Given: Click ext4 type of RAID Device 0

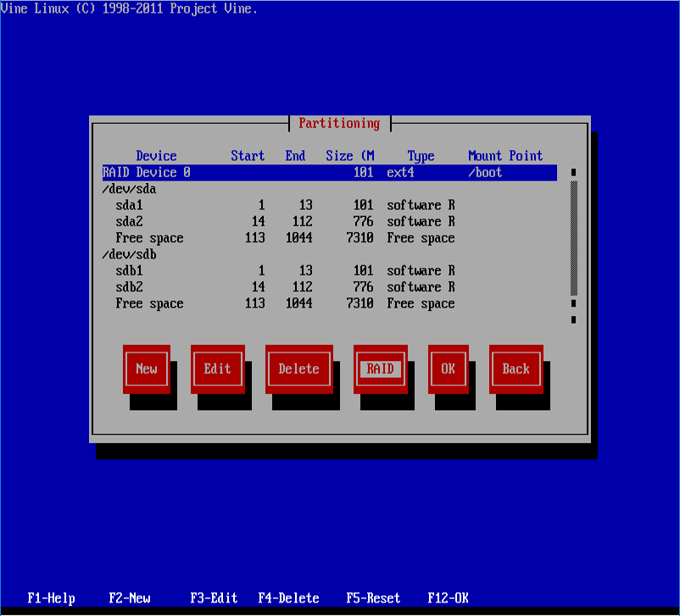Looking at the screenshot, I should tap(401, 173).
